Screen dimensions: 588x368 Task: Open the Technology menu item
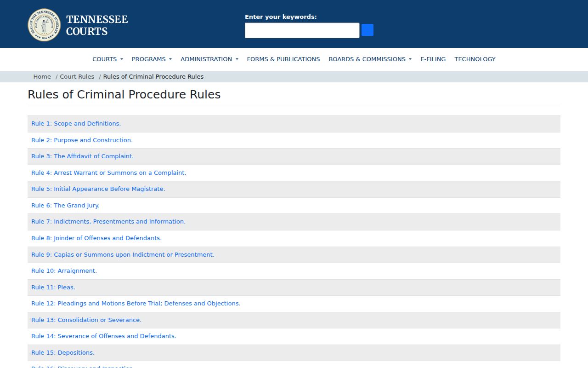(x=475, y=59)
